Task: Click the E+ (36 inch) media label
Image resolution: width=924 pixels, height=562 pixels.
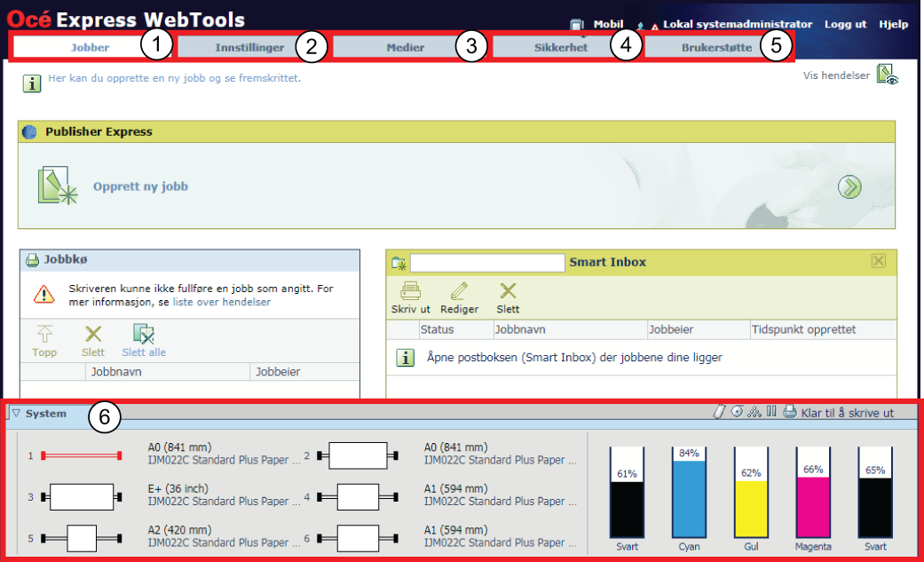Action: [x=178, y=489]
